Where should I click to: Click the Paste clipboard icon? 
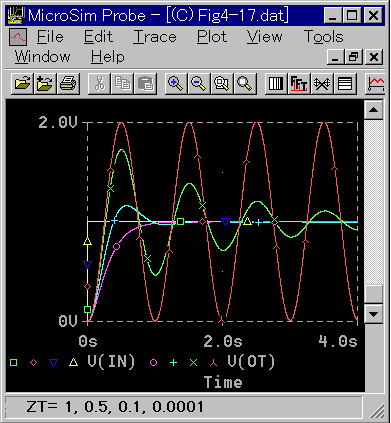click(145, 83)
